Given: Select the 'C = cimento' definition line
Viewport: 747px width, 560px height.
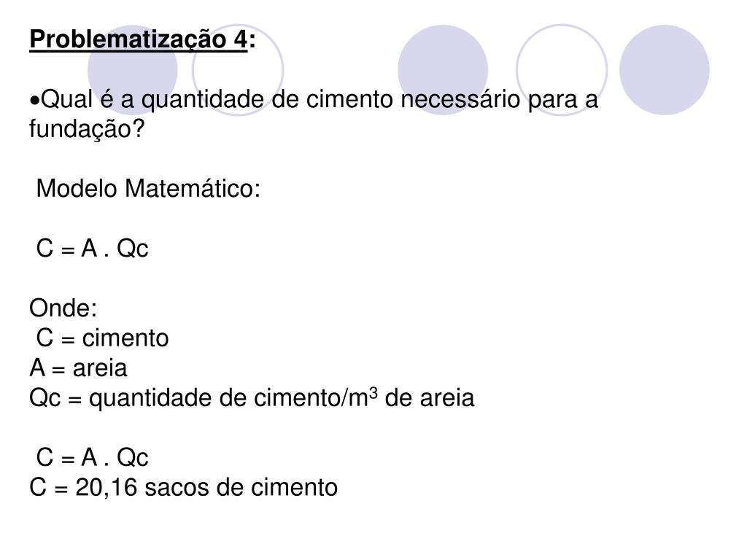Looking at the screenshot, I should click(x=102, y=338).
